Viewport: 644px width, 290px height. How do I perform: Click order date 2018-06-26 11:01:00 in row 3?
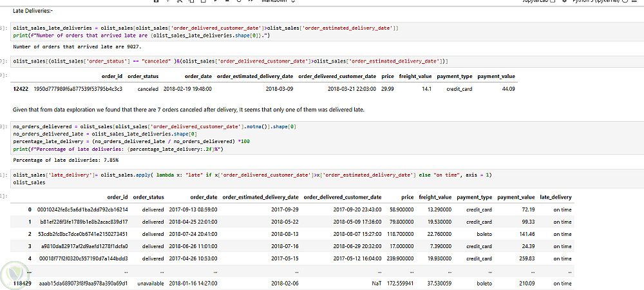pyautogui.click(x=193, y=246)
